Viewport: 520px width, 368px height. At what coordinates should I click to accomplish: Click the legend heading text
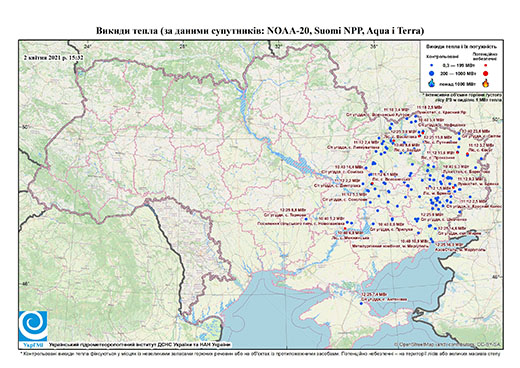point(461,47)
